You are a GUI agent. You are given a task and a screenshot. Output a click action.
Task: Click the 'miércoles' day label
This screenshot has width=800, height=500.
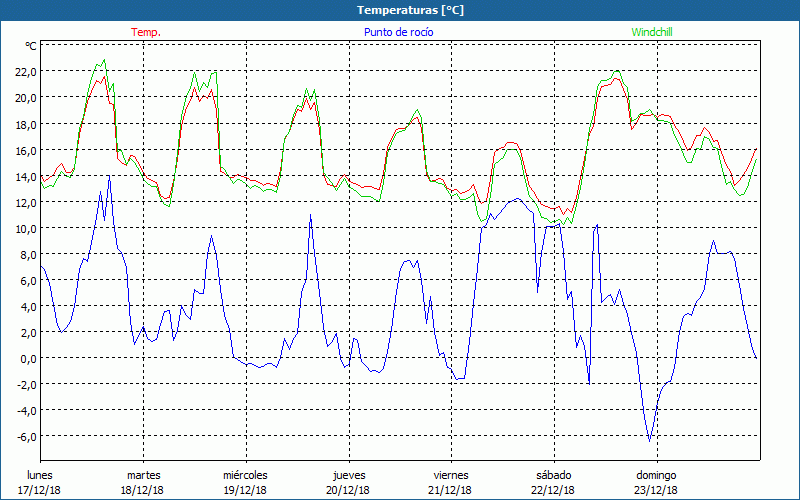(x=245, y=475)
